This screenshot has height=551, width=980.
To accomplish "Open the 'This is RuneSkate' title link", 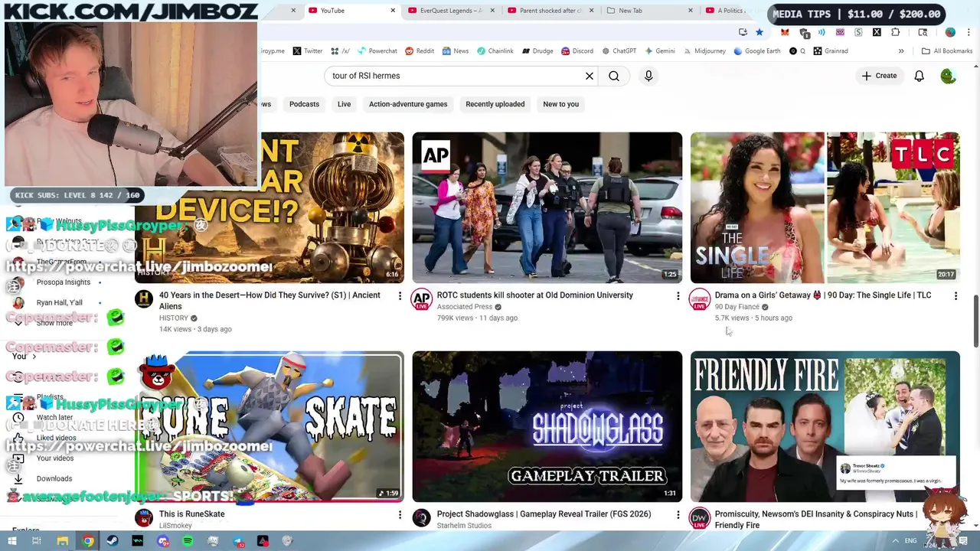I will tap(192, 514).
